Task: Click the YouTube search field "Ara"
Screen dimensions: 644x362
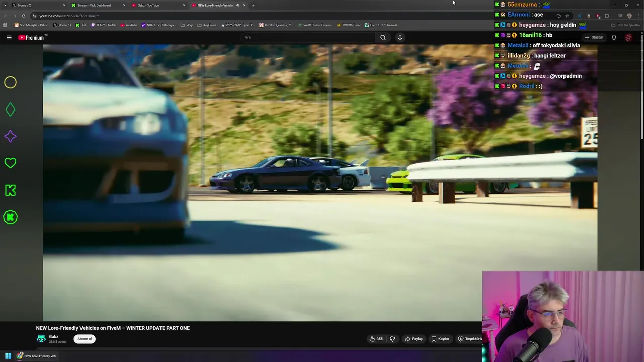Action: click(x=308, y=37)
